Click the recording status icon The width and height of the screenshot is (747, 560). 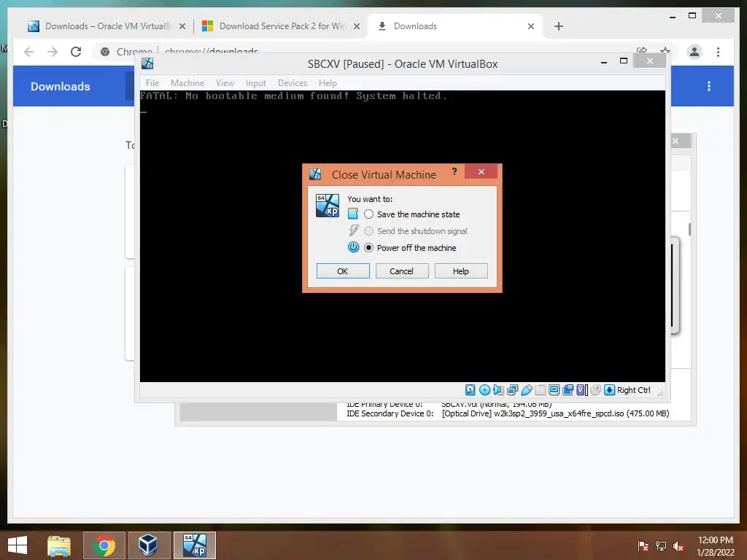coord(568,390)
